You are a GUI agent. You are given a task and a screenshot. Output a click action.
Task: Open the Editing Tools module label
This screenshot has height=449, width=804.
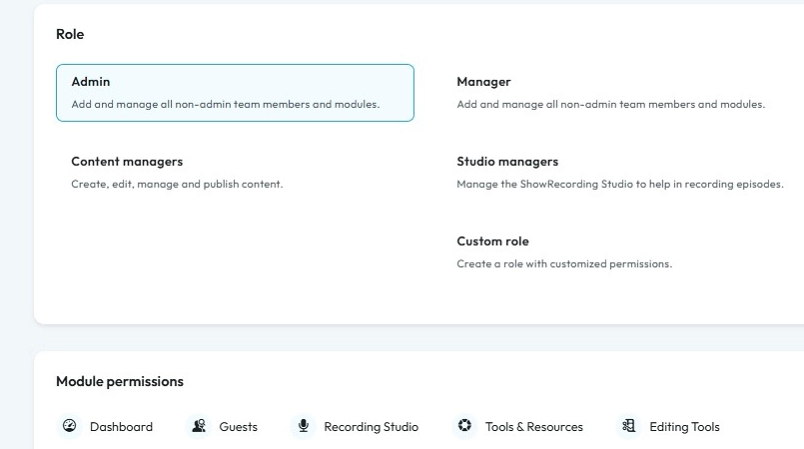pyautogui.click(x=684, y=427)
